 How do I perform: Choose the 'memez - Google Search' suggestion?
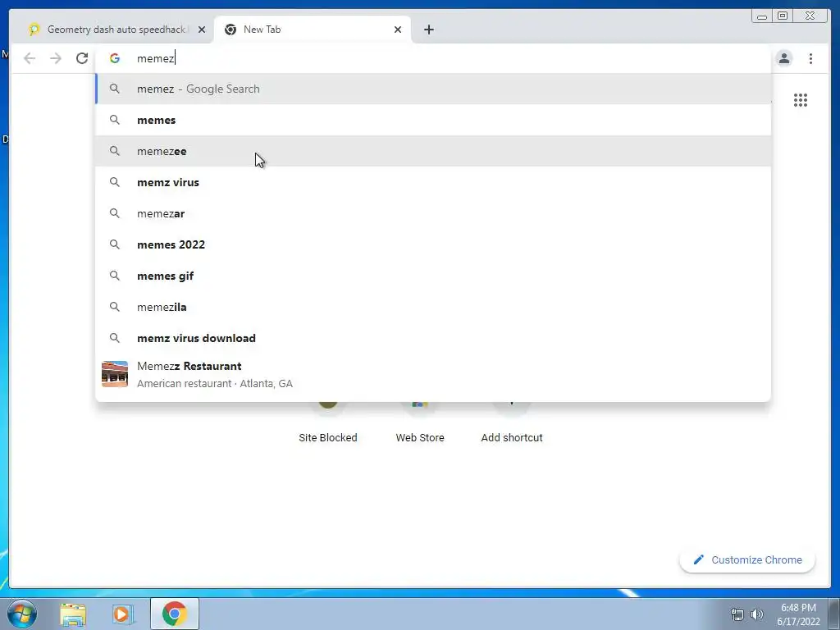(x=433, y=89)
